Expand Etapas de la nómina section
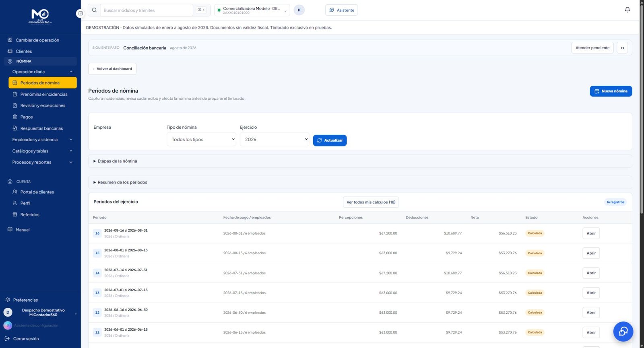This screenshot has width=644, height=348. 360,161
